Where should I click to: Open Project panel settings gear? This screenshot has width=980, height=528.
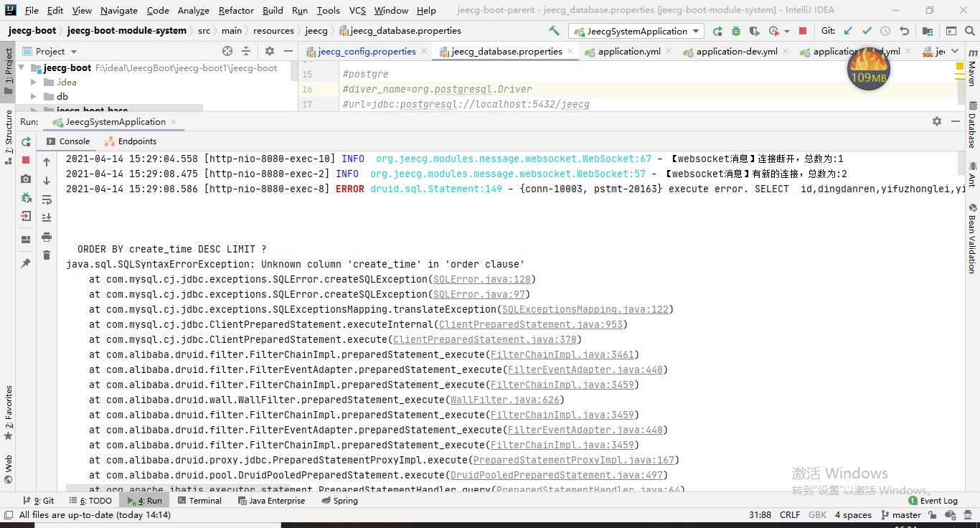pyautogui.click(x=270, y=51)
